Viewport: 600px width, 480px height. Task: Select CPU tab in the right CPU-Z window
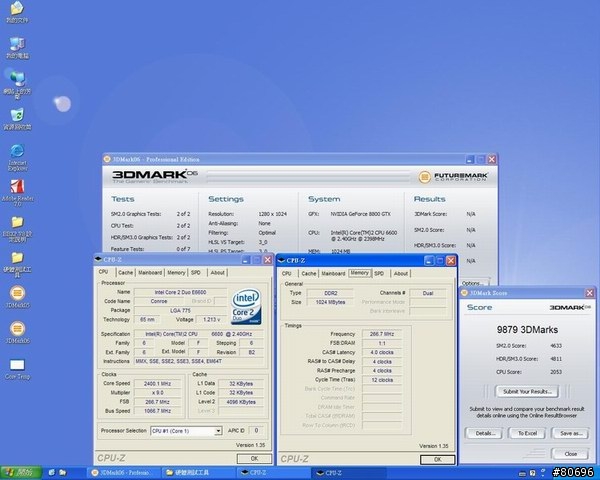(x=287, y=273)
